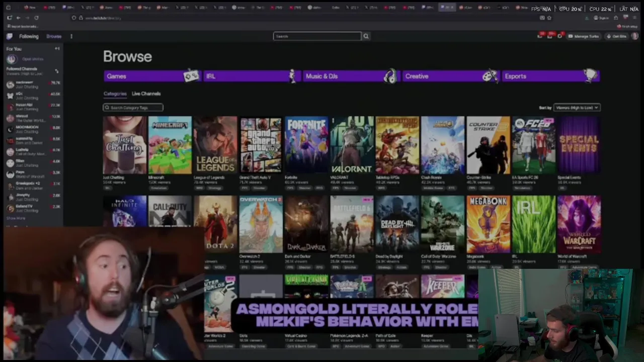This screenshot has width=644, height=362.
Task: Open the Call of Duty category thumbnail next to Halo
Action: tap(170, 211)
